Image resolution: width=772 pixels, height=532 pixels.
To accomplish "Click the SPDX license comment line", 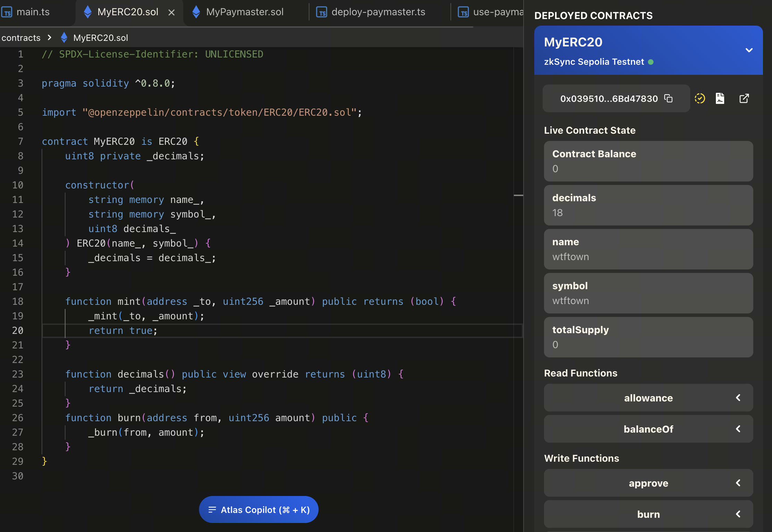I will 152,54.
